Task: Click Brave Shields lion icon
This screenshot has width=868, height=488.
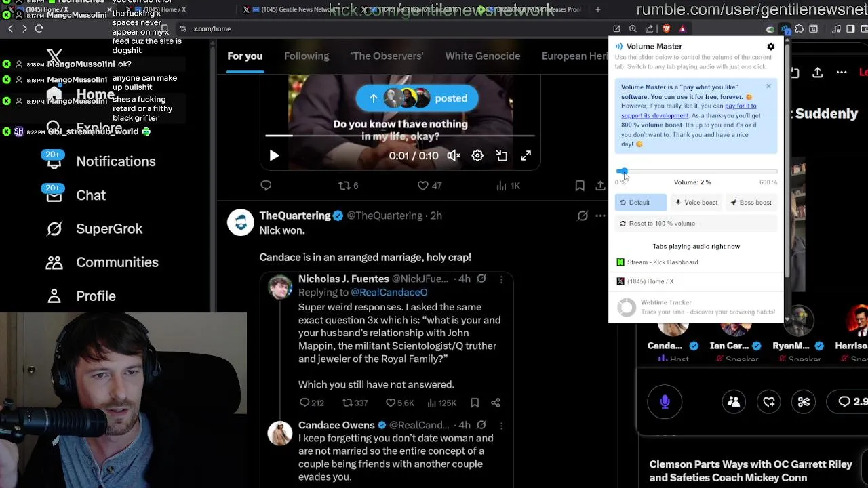Action: [666, 28]
